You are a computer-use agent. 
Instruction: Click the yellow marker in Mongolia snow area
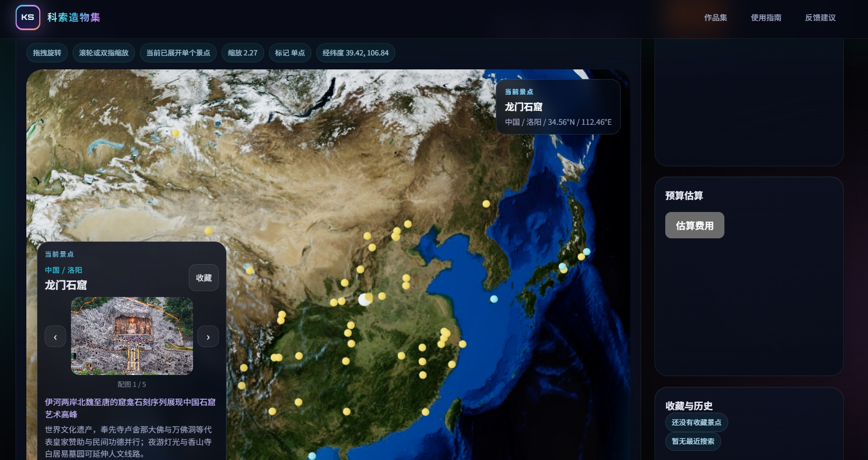pos(175,133)
